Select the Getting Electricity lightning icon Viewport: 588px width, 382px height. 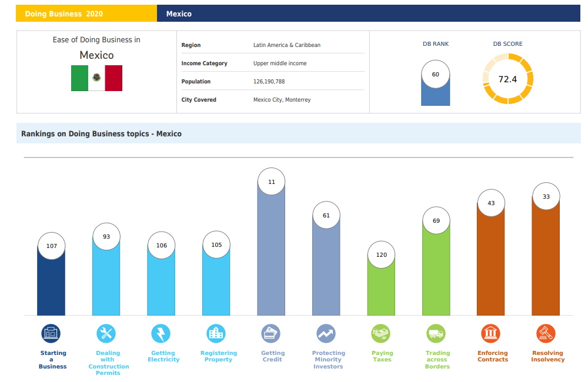click(161, 333)
